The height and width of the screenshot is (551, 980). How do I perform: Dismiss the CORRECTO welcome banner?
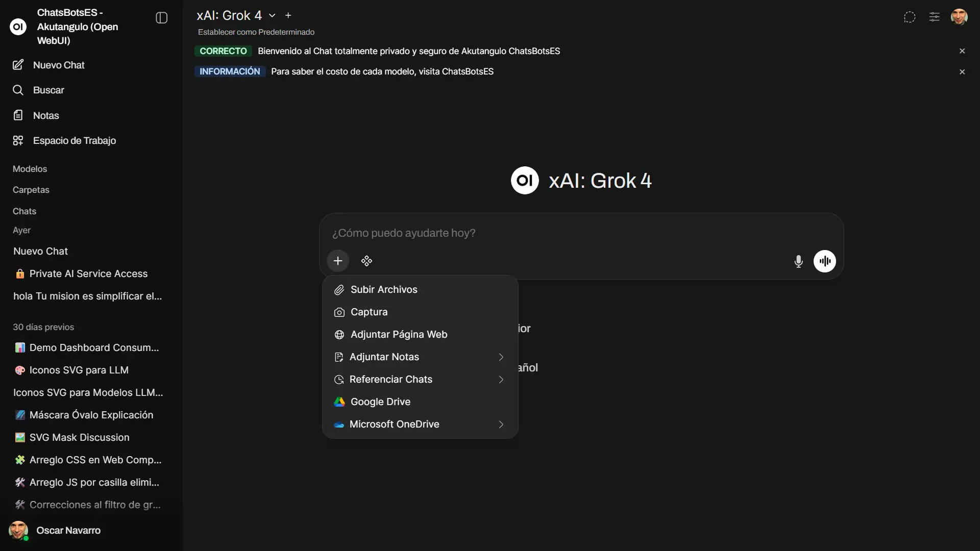[x=962, y=51]
